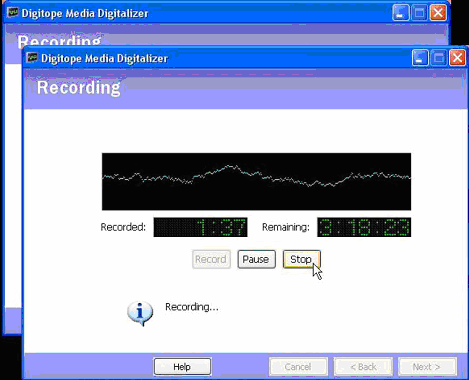Maximize the front Digitalizer window
469x380 pixels.
pyautogui.click(x=439, y=58)
